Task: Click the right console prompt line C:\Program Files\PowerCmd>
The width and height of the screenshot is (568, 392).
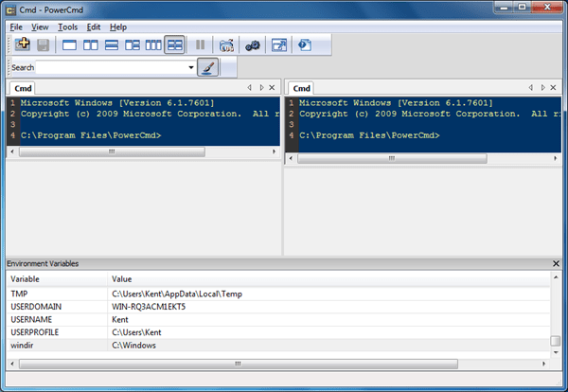Action: [369, 135]
